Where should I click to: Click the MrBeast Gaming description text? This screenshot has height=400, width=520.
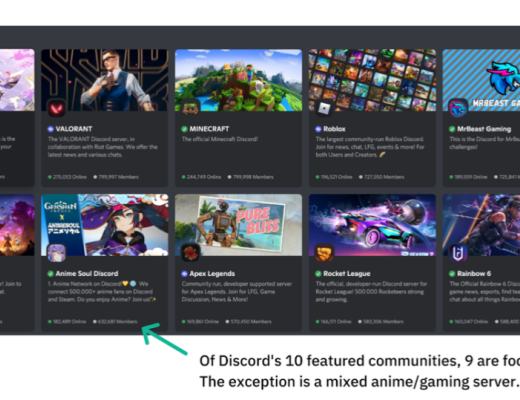(485, 143)
